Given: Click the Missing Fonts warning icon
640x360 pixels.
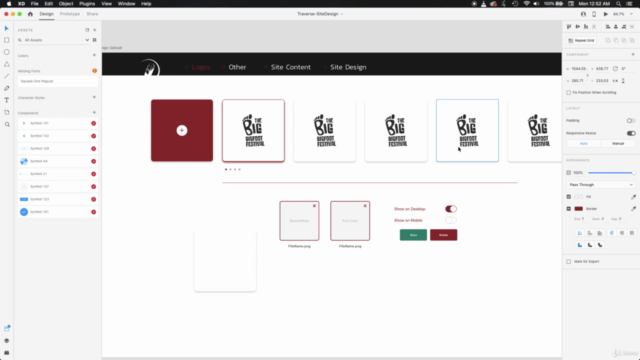Looking at the screenshot, I should pos(94,71).
